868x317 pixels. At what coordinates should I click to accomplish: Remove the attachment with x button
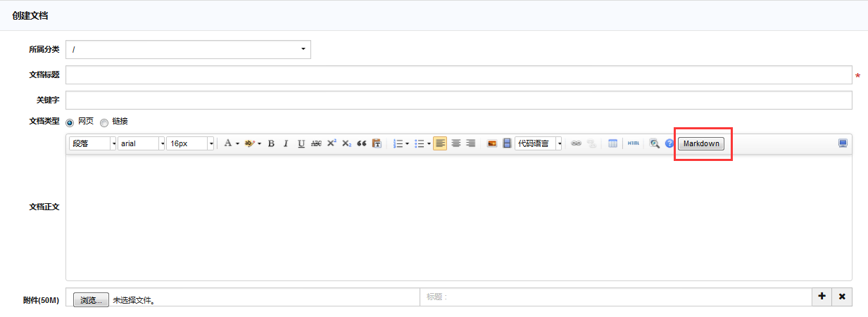(x=842, y=297)
